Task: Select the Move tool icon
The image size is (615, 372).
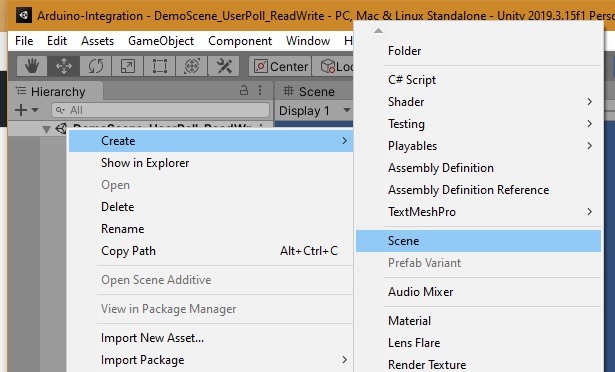Action: (x=64, y=66)
